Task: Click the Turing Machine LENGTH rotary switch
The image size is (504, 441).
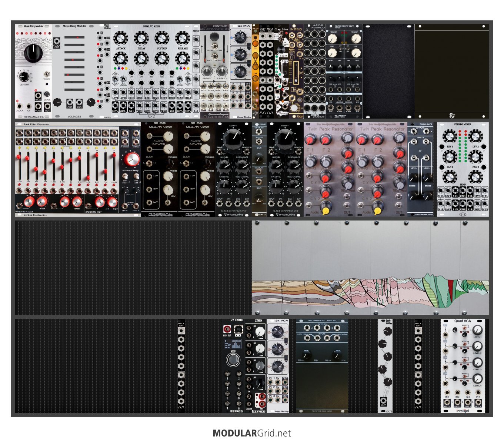Action: click(x=24, y=77)
